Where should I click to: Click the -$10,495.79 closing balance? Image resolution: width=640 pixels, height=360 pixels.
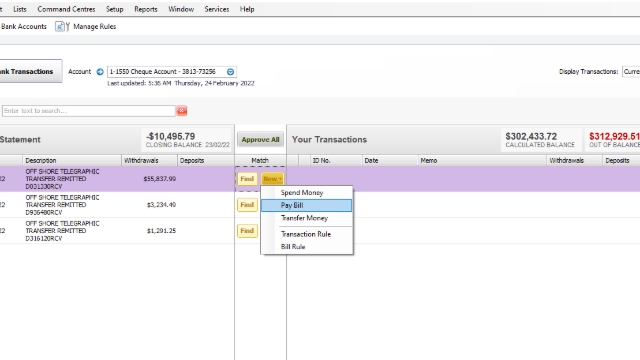[x=171, y=136]
